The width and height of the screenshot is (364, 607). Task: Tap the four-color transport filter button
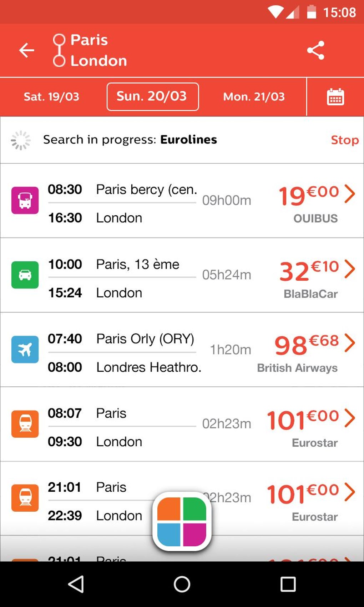(x=182, y=521)
